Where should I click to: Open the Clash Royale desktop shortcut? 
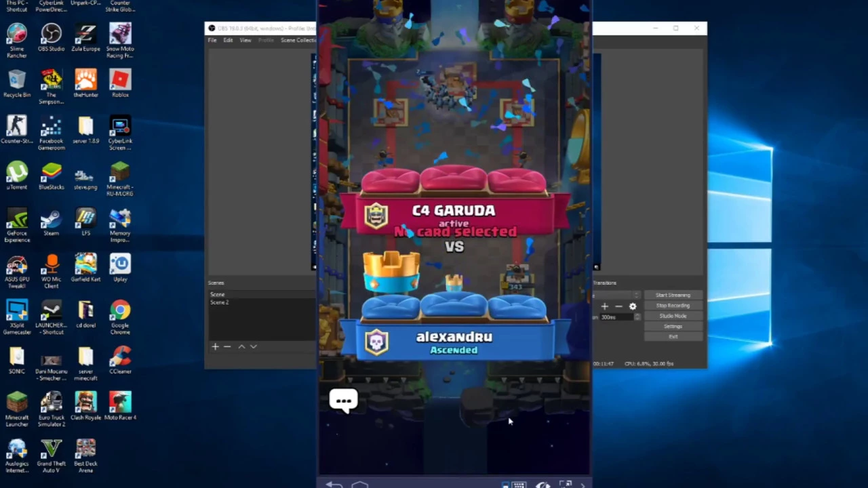[x=85, y=406]
